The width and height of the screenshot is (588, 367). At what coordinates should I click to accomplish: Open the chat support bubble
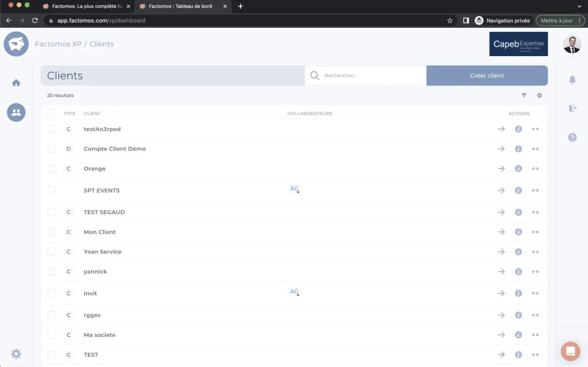pos(570,351)
